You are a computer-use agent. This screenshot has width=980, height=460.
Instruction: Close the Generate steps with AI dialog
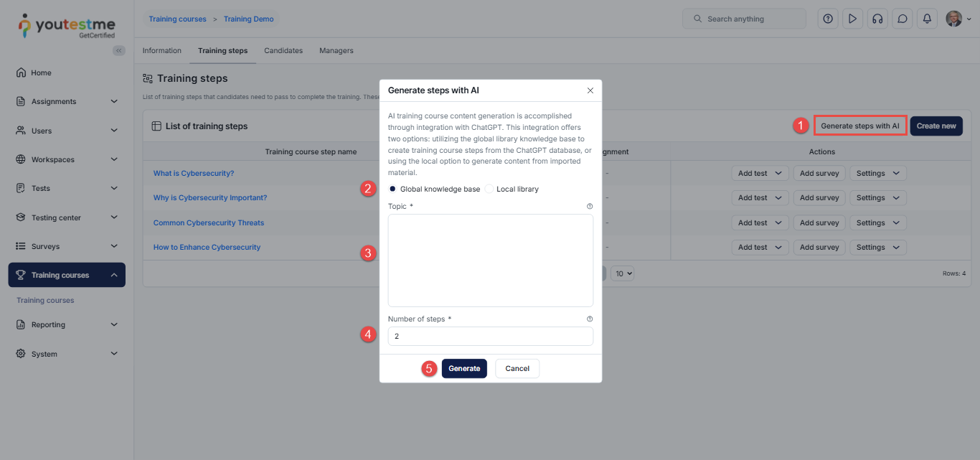point(590,90)
